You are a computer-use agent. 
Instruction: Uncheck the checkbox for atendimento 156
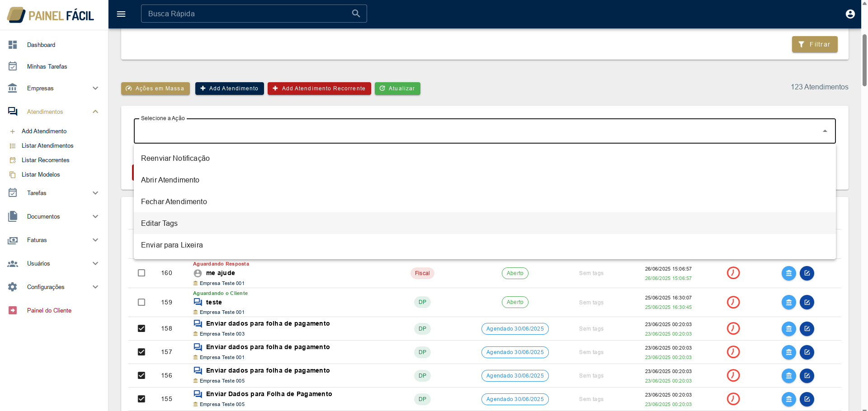pos(142,375)
